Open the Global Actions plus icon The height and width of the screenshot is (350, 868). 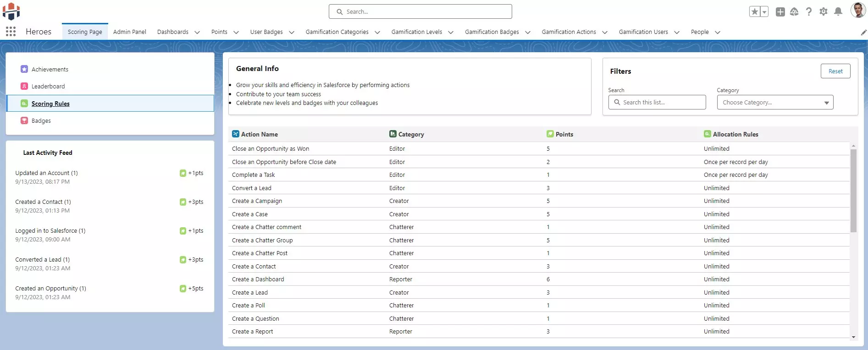coord(780,12)
